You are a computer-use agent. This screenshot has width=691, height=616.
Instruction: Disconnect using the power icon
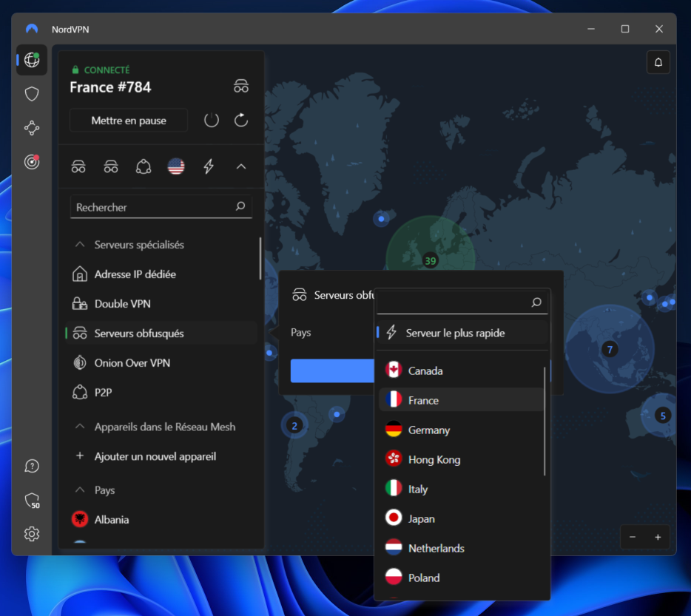(212, 120)
